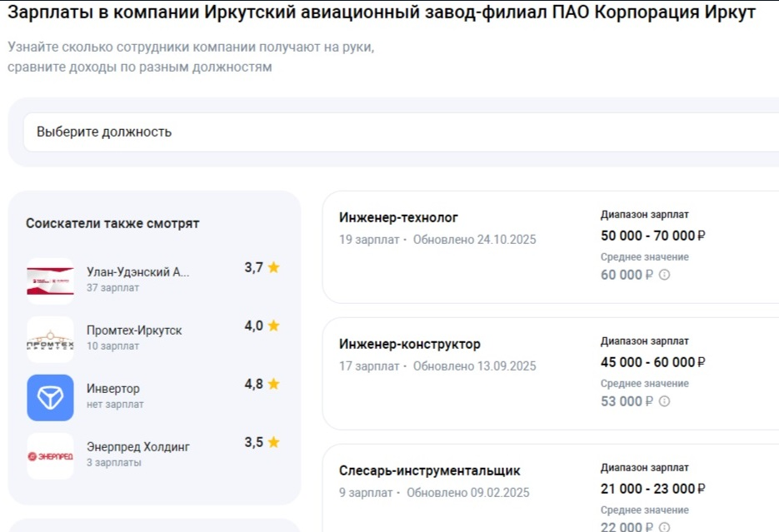Open the Инженер-технолог salary card title
This screenshot has width=779, height=532.
398,217
